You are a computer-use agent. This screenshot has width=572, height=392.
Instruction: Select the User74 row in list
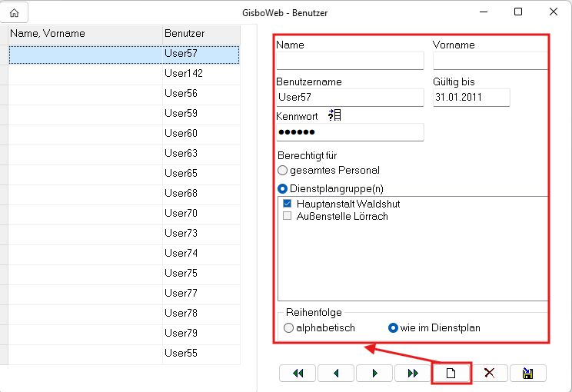click(x=124, y=254)
